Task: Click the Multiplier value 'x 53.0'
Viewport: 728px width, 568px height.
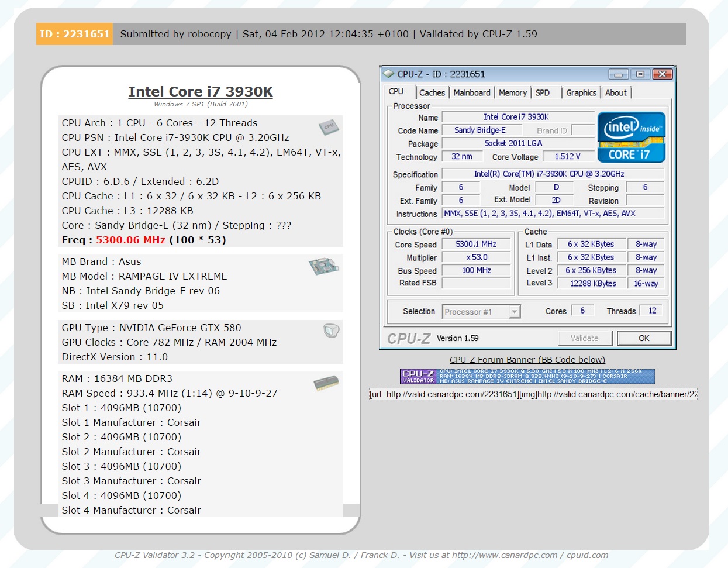Action: click(475, 257)
